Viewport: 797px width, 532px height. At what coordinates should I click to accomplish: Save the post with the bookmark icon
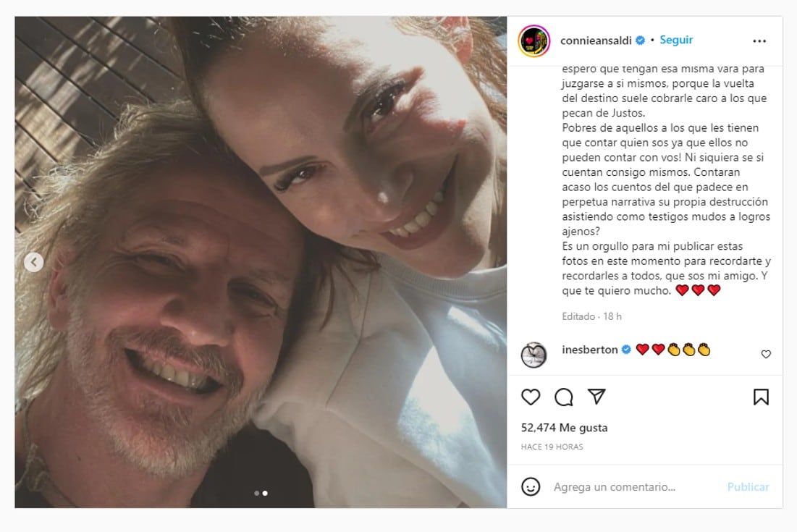click(760, 396)
